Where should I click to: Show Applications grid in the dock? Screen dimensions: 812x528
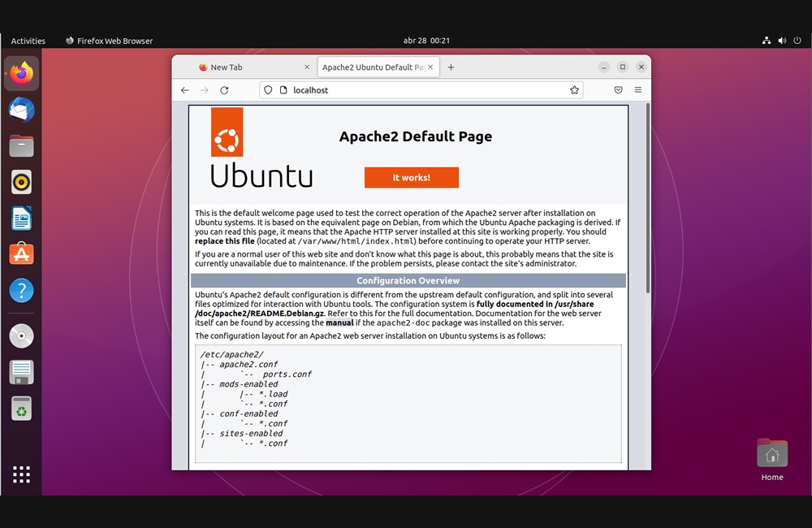22,474
